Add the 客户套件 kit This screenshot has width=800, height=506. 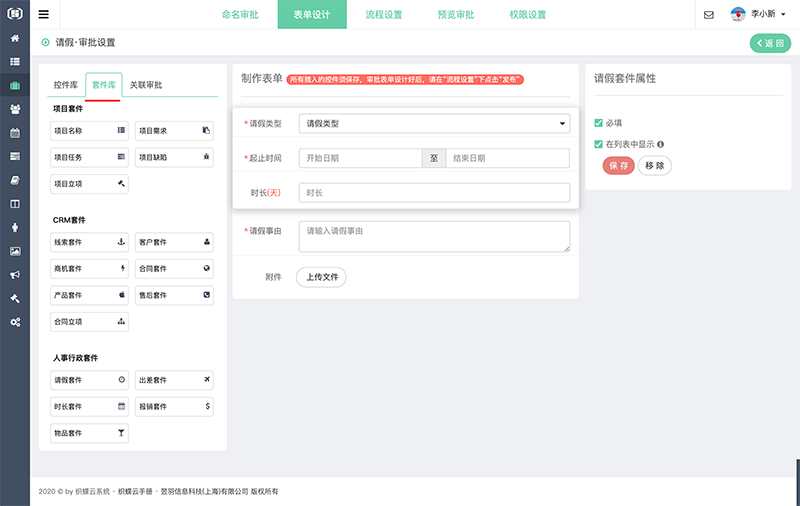174,242
